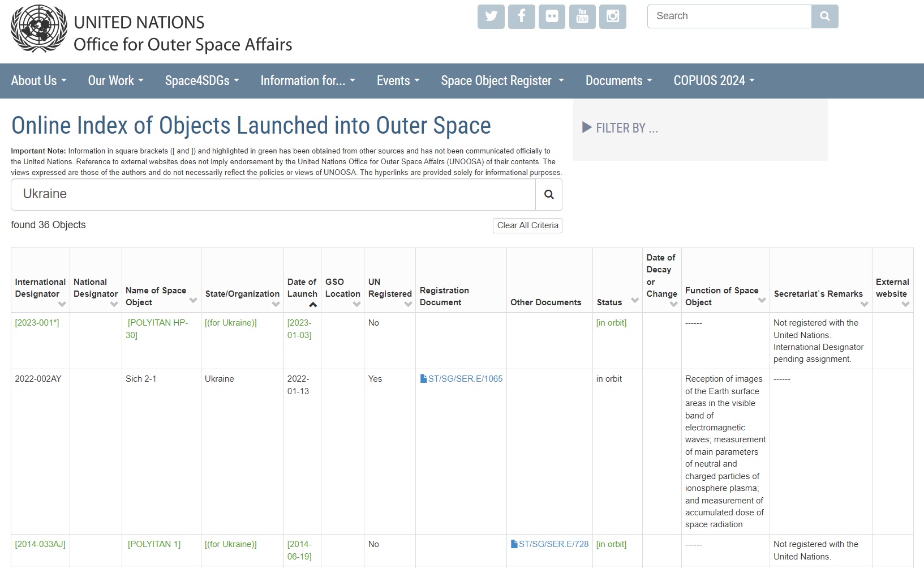Click the Sich 2-1 object name
Screen dimensions: 924x568
(141, 379)
